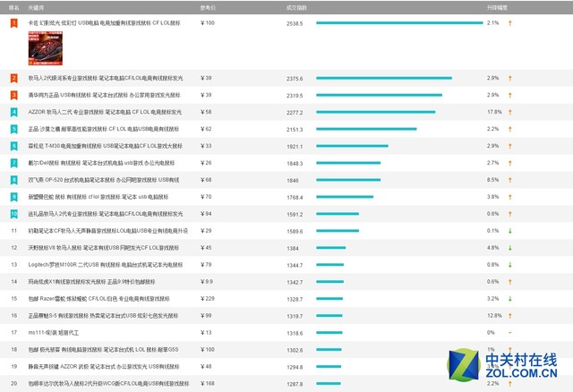Click the up arrow beside 2.1% rise
This screenshot has height=392, width=573.
point(509,23)
